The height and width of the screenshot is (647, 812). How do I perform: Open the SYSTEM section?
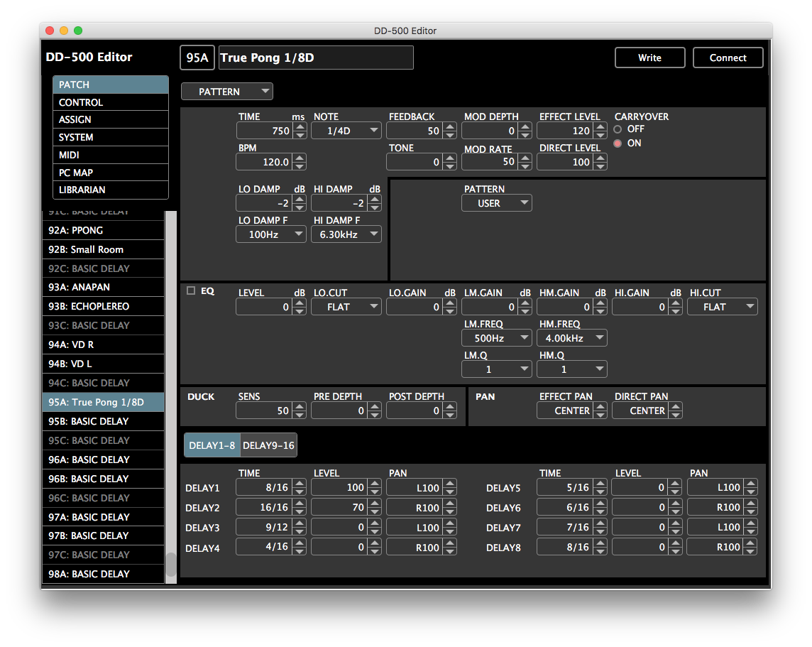coord(110,137)
